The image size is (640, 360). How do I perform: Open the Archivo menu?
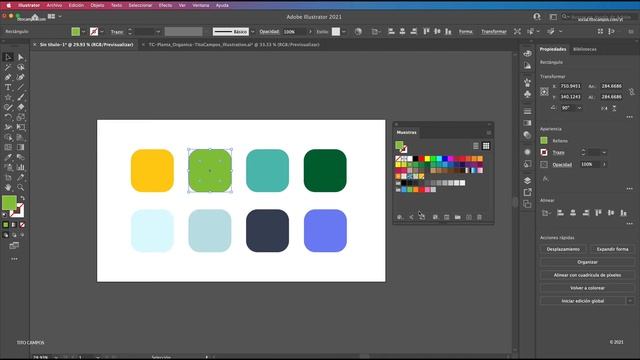[54, 5]
